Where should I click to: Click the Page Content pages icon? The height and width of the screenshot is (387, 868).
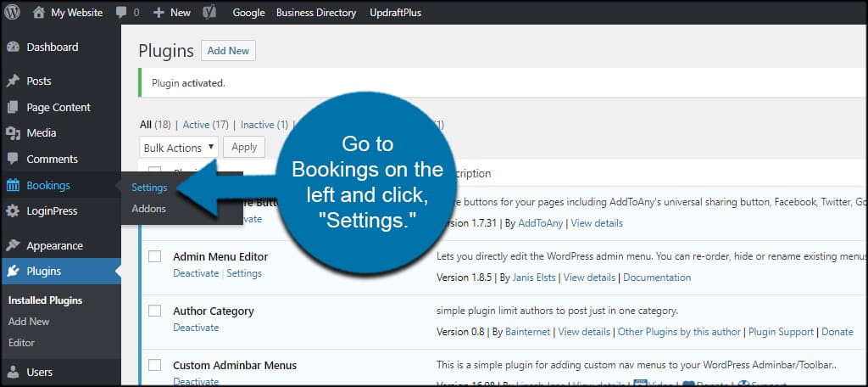click(14, 107)
